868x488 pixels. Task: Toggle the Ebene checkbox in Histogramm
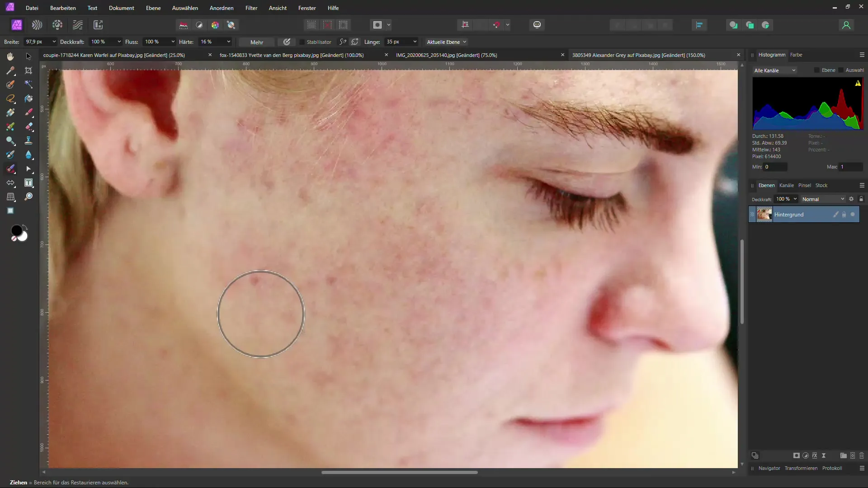816,70
